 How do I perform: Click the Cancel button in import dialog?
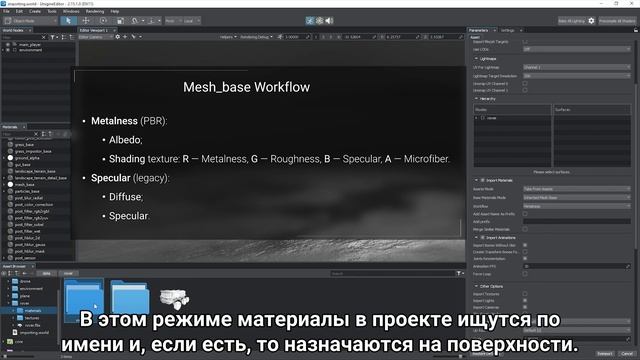click(627, 354)
